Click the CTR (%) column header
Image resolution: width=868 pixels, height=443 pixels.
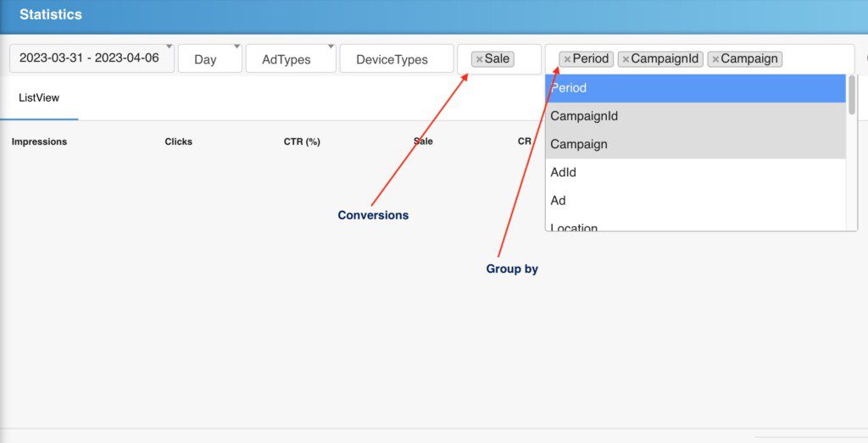click(302, 141)
